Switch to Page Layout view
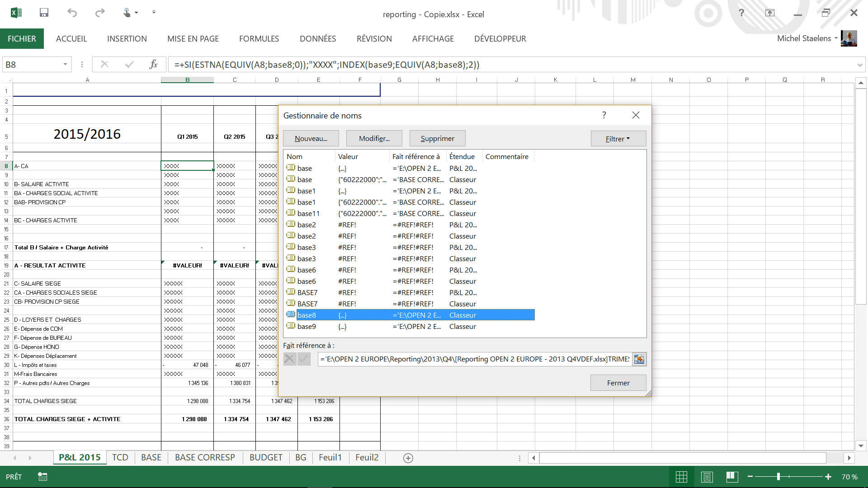 [707, 477]
